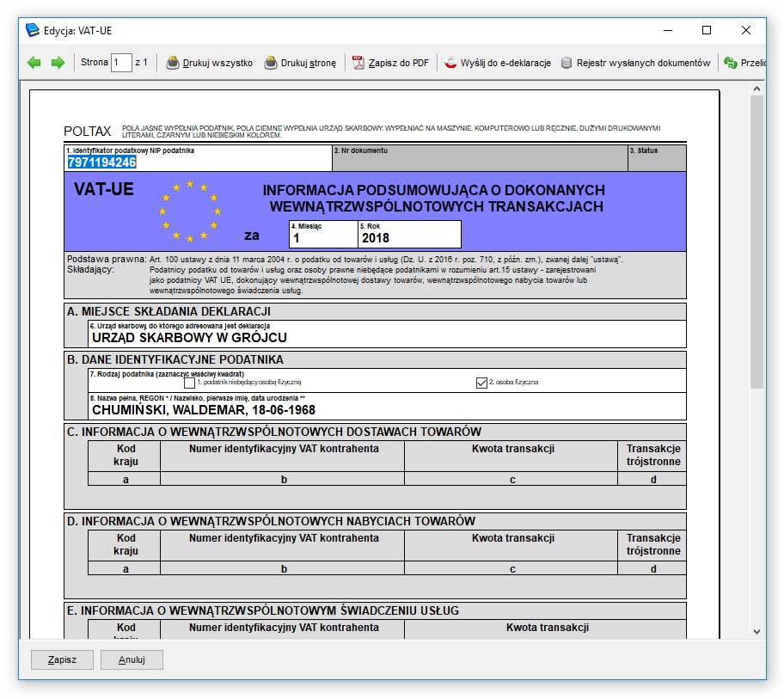Click the Drukuj wszystko printer icon
The image size is (784, 699).
point(173,63)
